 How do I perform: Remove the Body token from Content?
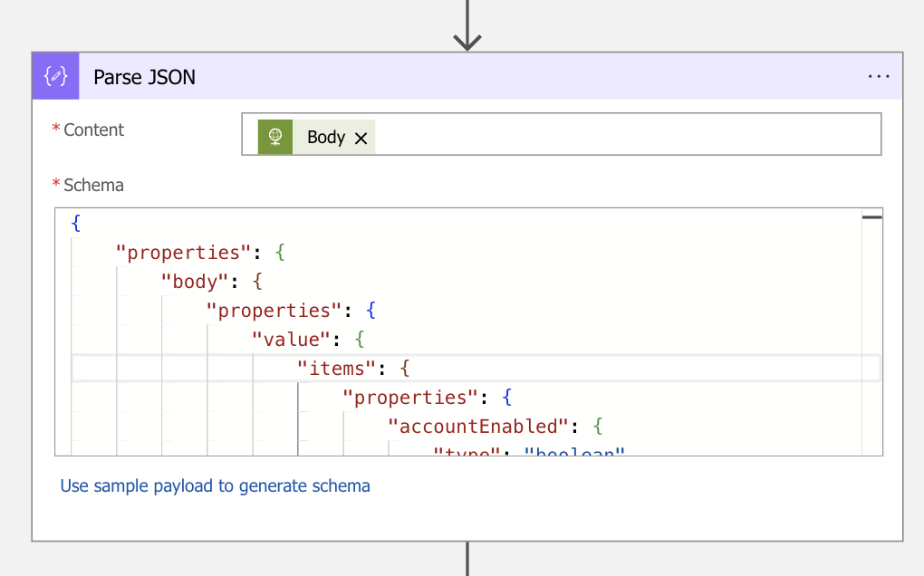[x=361, y=138]
